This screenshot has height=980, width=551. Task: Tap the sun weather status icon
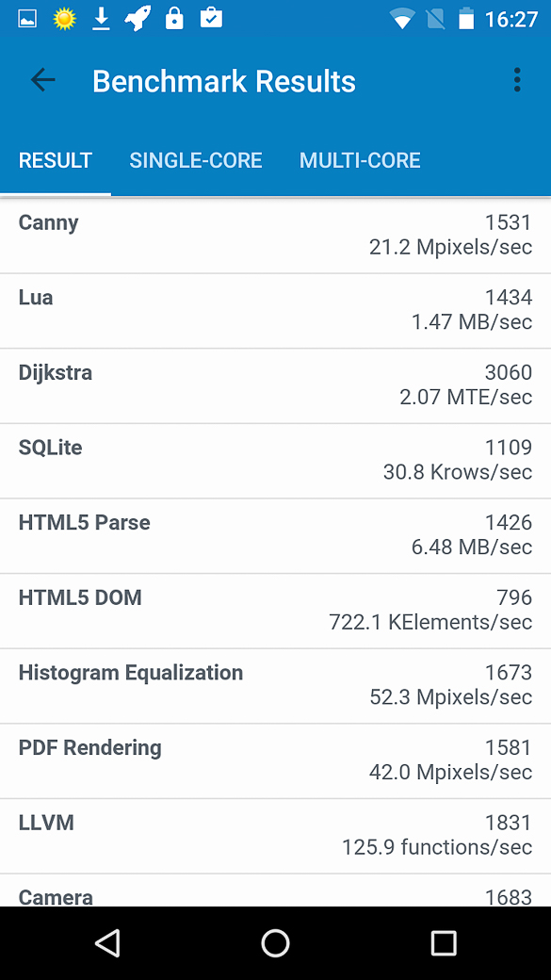(64, 20)
